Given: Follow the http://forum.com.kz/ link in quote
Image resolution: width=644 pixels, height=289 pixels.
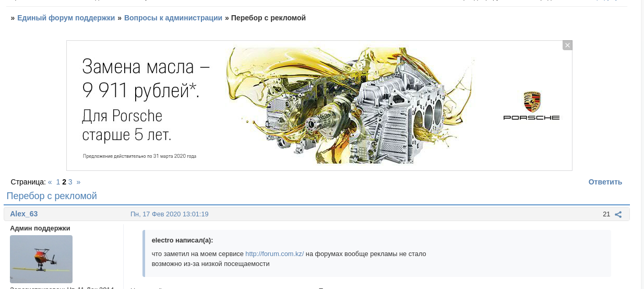Looking at the screenshot, I should 275,254.
